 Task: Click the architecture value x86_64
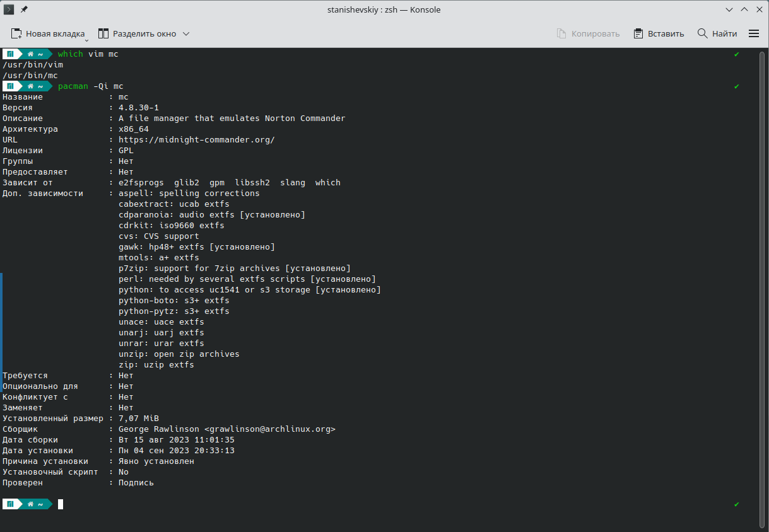pos(134,129)
